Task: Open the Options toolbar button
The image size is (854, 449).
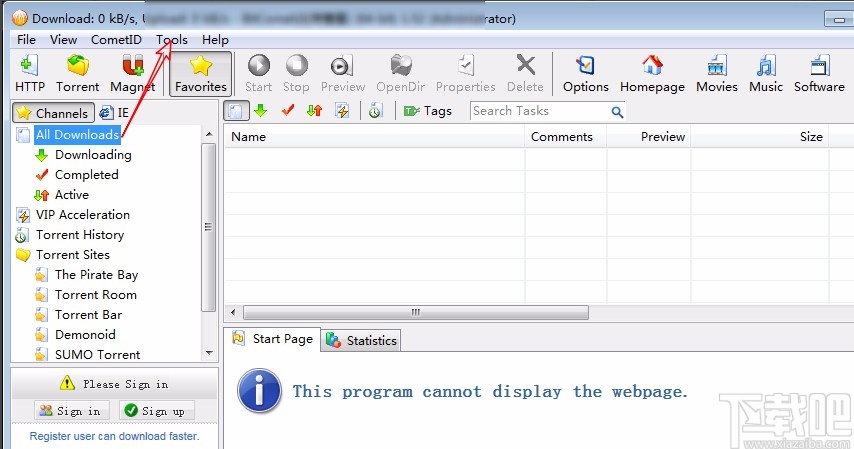Action: 585,73
